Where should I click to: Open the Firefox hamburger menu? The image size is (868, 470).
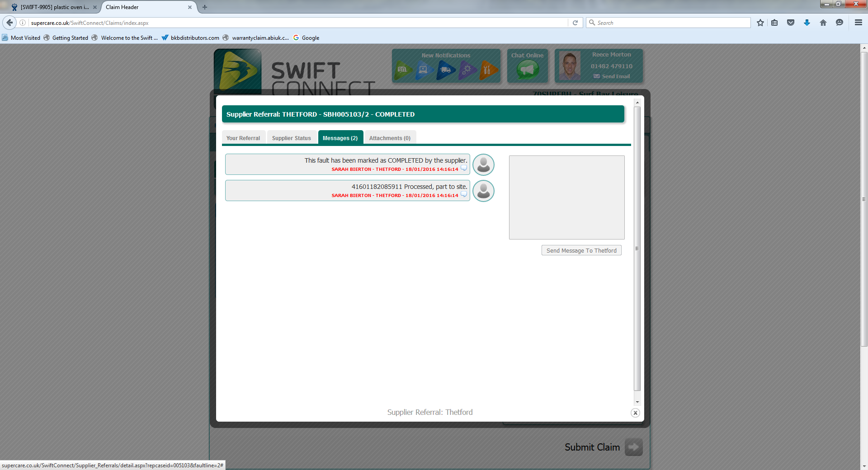[x=859, y=23]
